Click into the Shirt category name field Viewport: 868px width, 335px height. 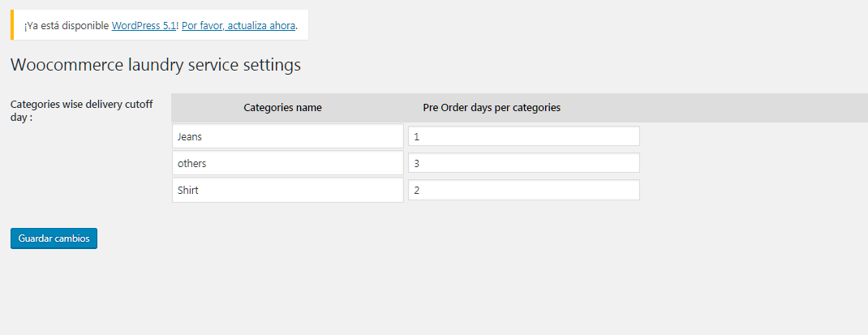(x=287, y=190)
